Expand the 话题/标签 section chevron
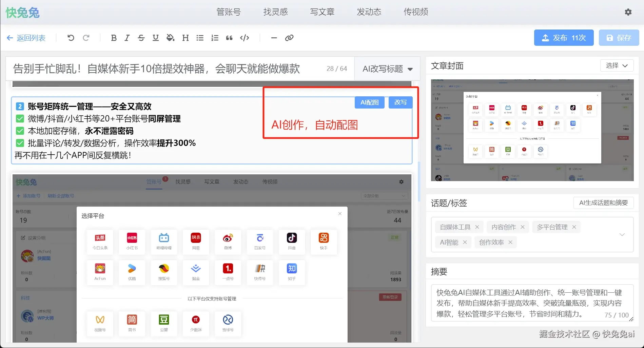Screen dimensions: 644x348 (622, 234)
